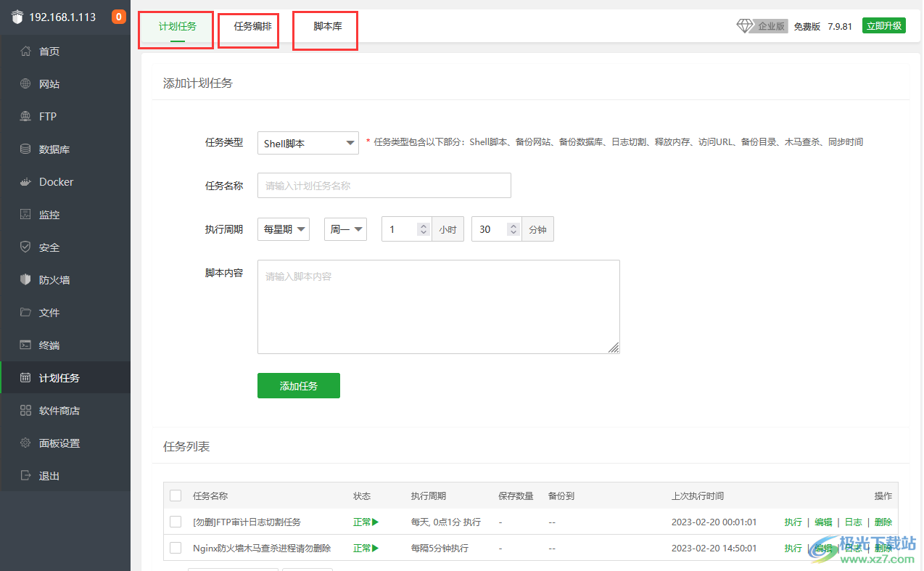The height and width of the screenshot is (571, 924).
Task: Click the 终端 terminal icon
Action: click(25, 345)
